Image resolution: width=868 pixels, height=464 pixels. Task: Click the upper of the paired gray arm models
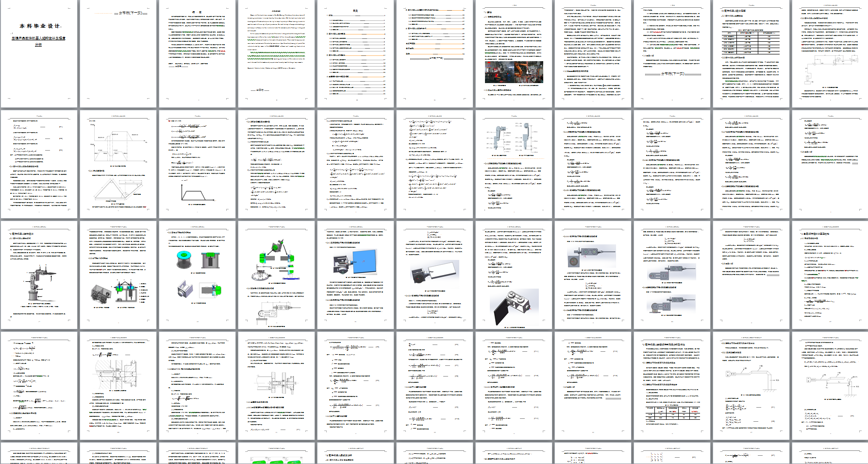pos(671,273)
